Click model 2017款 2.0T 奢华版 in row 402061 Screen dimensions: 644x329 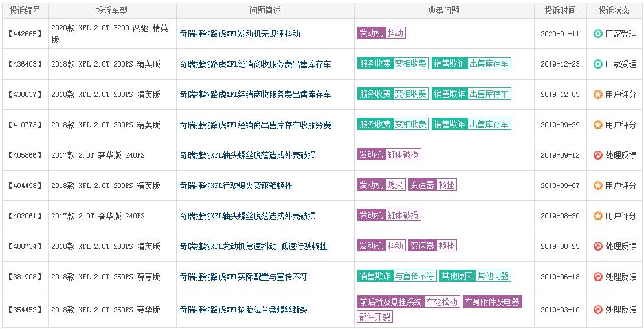(x=98, y=216)
